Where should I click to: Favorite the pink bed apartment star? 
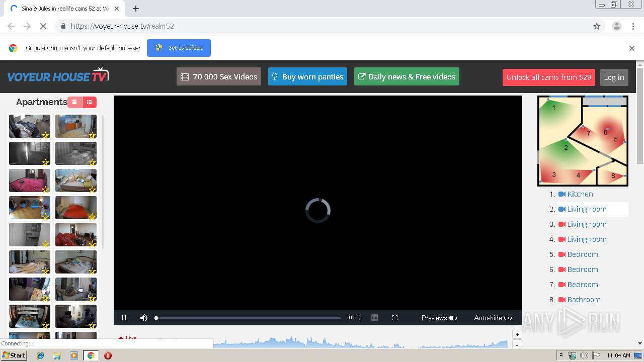click(x=45, y=190)
